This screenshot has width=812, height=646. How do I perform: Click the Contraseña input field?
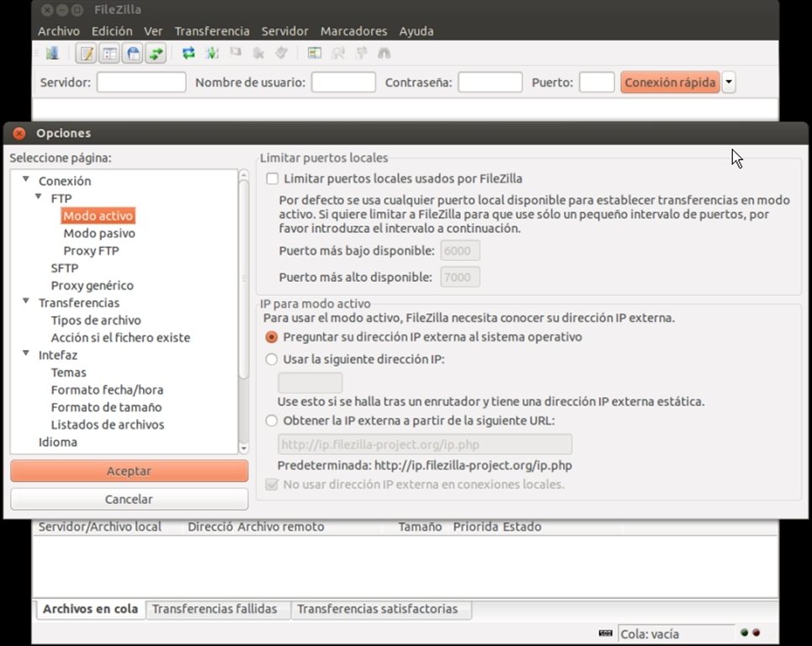490,82
